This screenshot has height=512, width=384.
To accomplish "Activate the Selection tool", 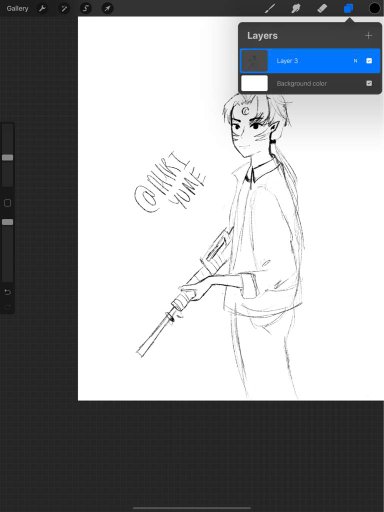I will click(x=86, y=8).
